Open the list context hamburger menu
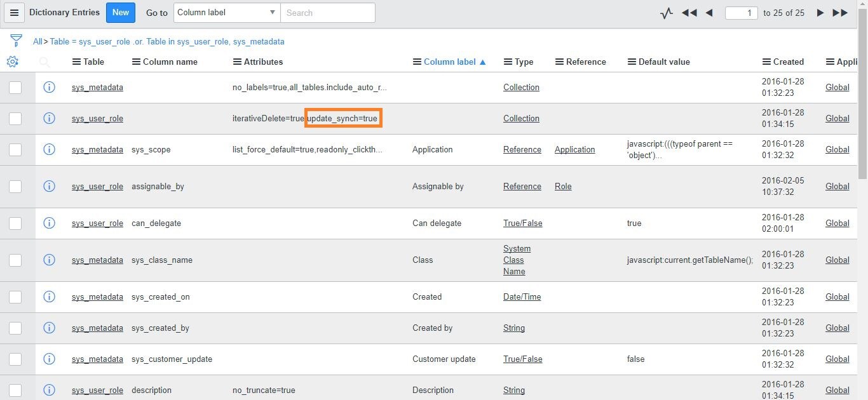 coord(14,13)
